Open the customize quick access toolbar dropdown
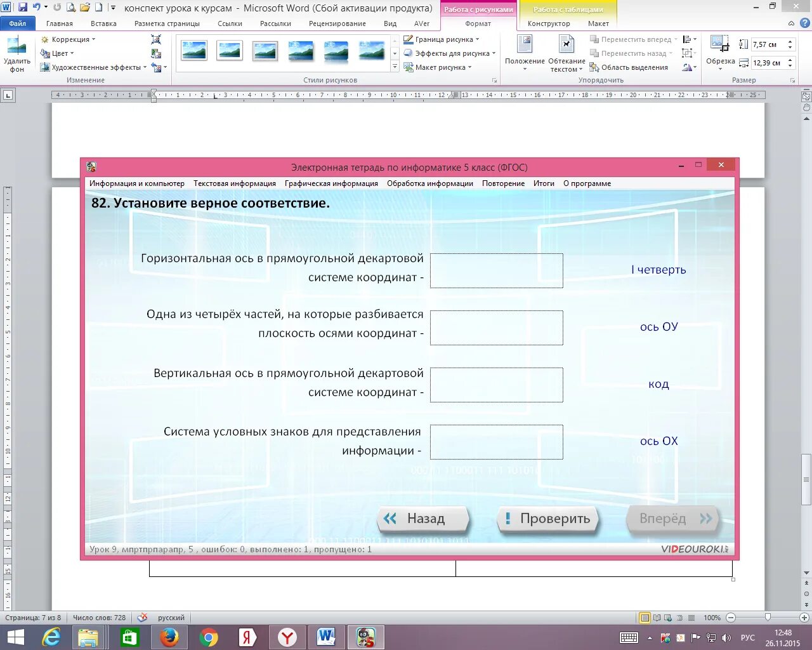This screenshot has height=650, width=812. (x=113, y=8)
